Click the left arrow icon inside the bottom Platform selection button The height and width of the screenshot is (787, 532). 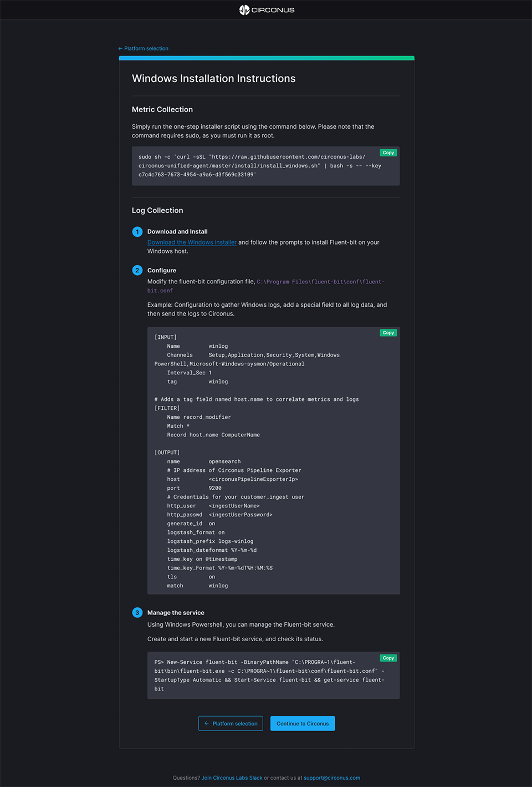click(207, 724)
